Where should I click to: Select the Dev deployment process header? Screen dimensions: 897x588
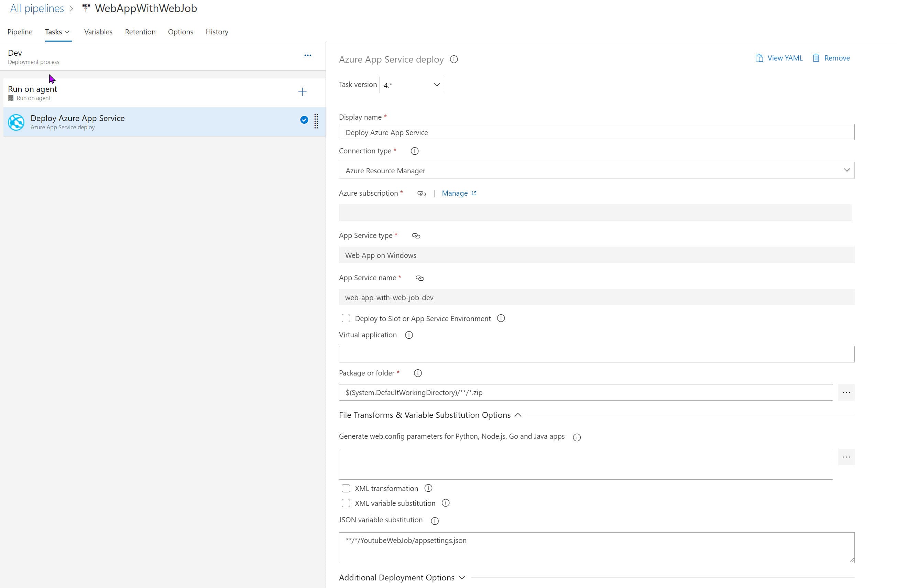tap(163, 56)
